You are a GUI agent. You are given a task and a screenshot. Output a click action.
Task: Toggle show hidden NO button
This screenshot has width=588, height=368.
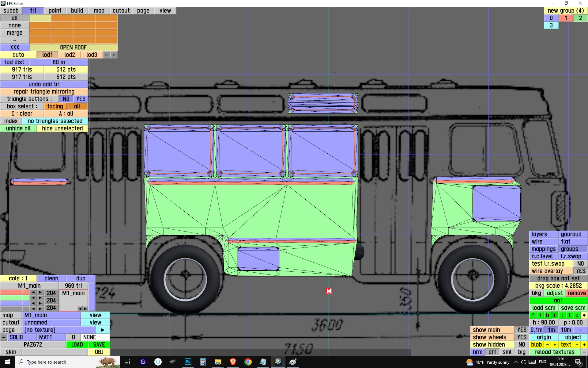point(522,345)
